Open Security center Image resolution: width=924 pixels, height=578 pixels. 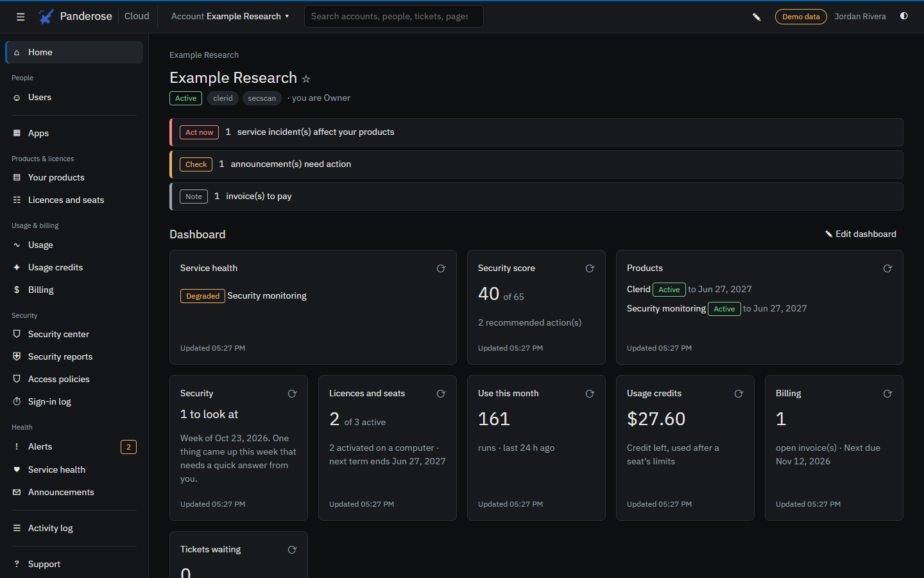(74, 335)
